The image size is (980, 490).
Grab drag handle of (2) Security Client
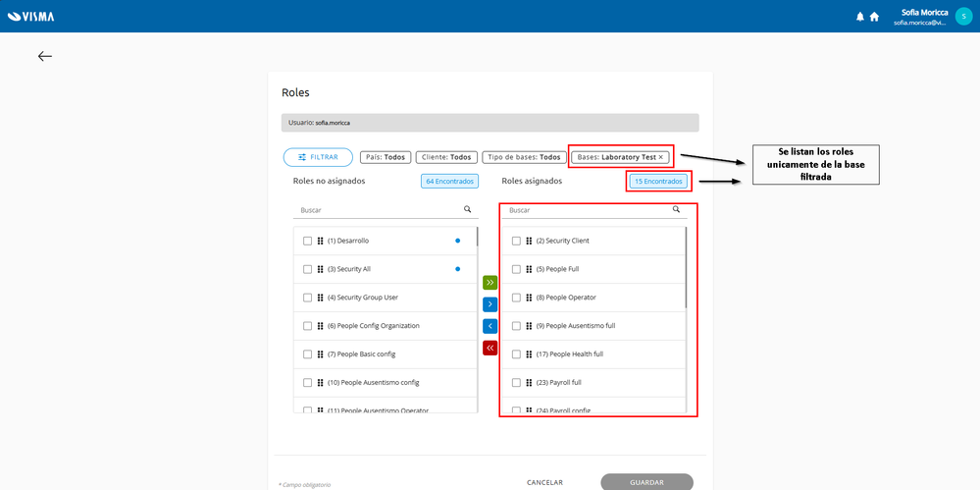pos(529,241)
